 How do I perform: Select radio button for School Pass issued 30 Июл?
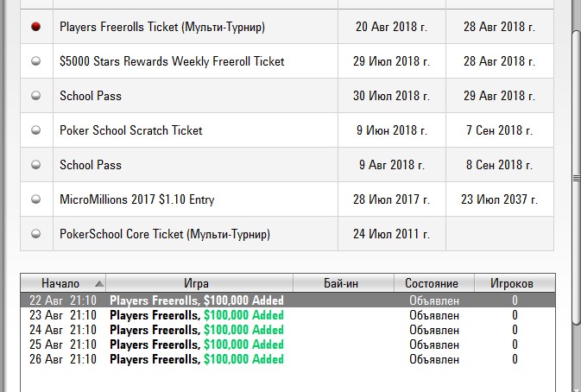36,96
